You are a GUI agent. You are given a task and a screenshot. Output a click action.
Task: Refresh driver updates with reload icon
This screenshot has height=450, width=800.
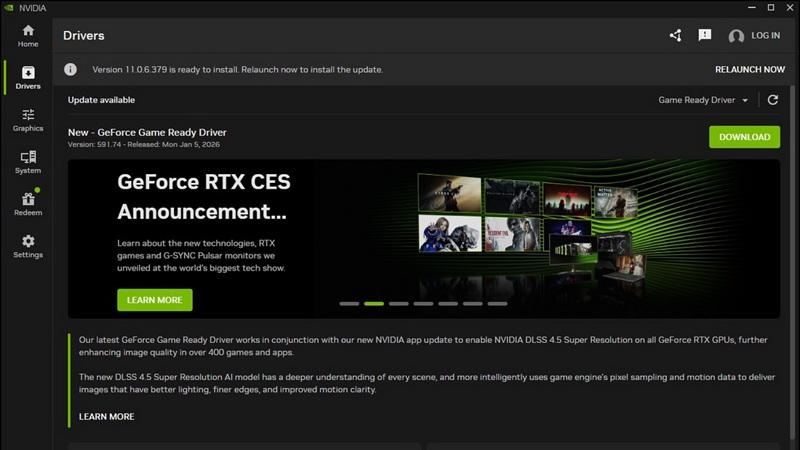tap(773, 99)
